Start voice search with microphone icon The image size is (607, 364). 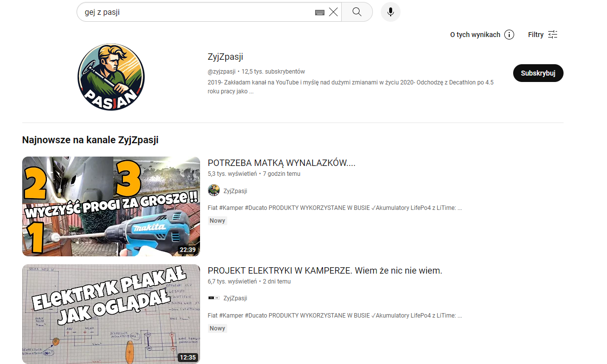[391, 12]
